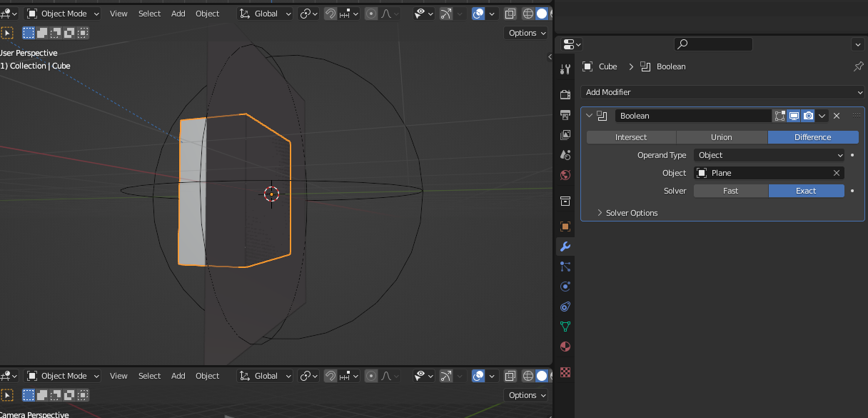Open the View menu
The image size is (868, 418).
point(118,13)
